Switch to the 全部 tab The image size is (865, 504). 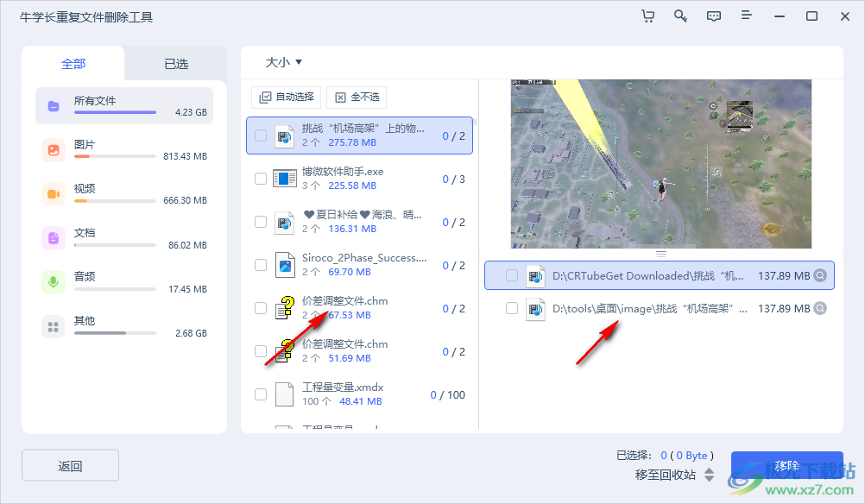(x=73, y=64)
